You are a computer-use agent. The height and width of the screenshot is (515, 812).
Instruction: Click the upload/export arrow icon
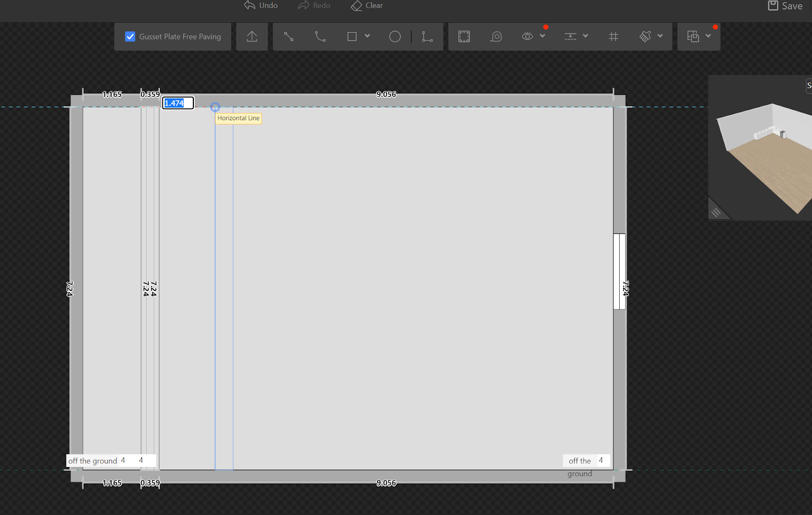[252, 37]
